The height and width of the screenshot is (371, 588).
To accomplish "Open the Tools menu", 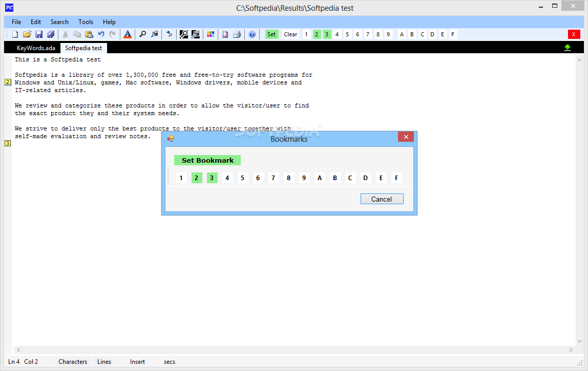I will pos(86,21).
